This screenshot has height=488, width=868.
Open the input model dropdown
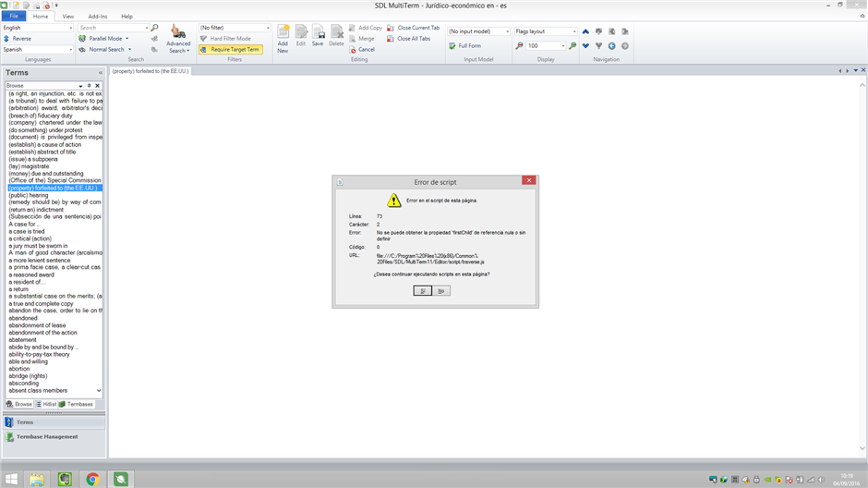coord(507,31)
